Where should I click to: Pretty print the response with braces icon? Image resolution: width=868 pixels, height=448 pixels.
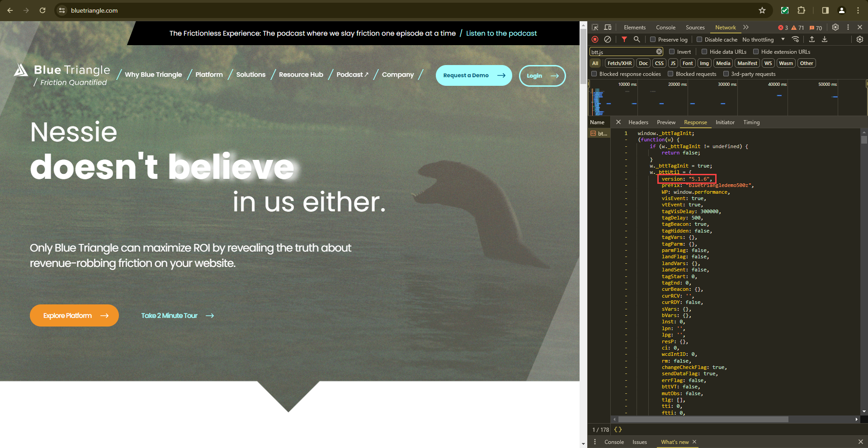click(618, 429)
